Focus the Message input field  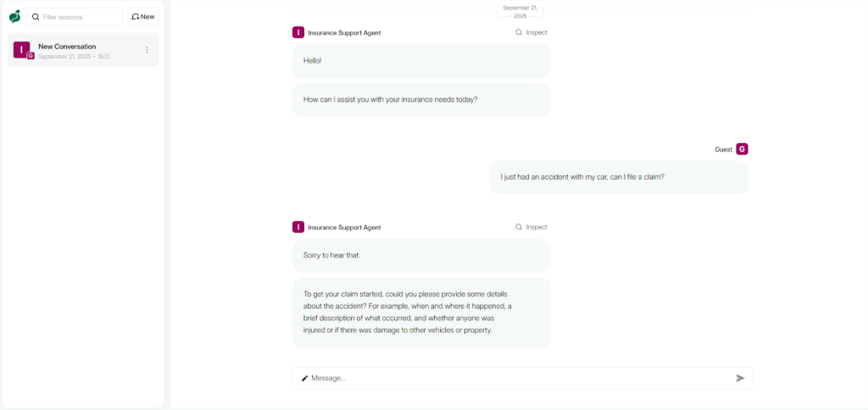click(x=522, y=378)
